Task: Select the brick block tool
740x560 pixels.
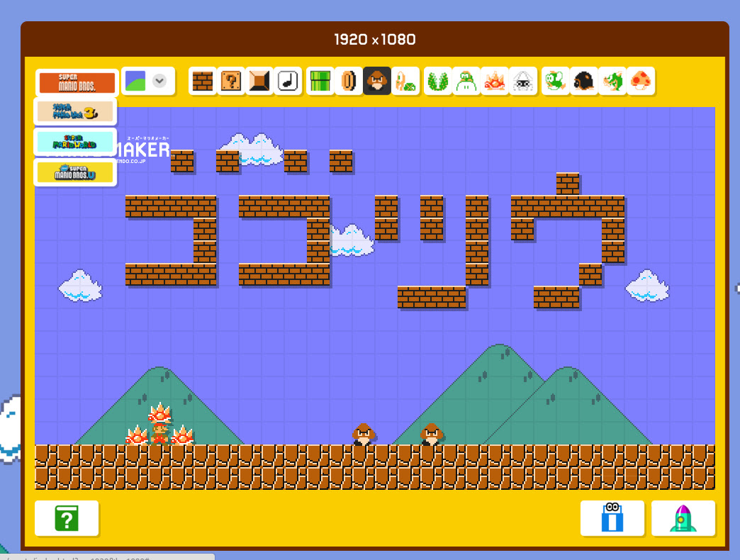Action: tap(203, 81)
